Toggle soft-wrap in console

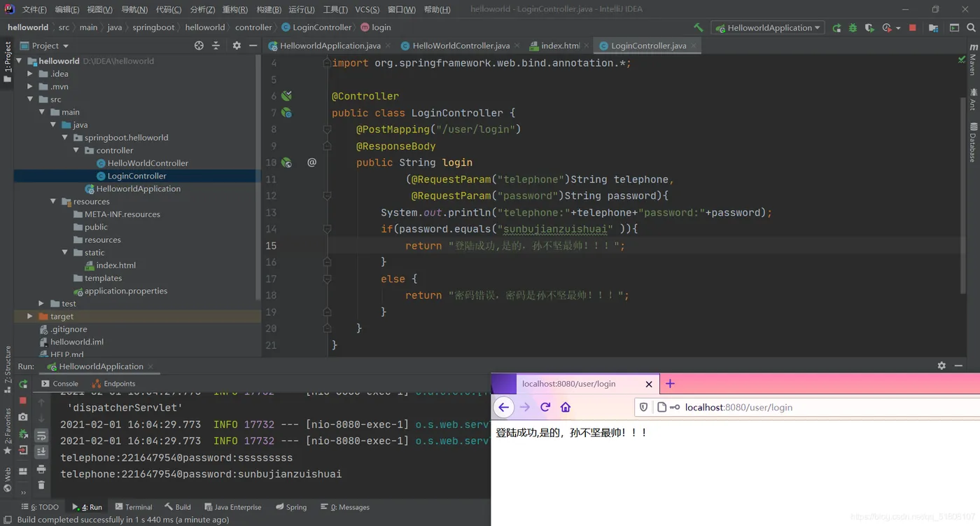[x=41, y=436]
